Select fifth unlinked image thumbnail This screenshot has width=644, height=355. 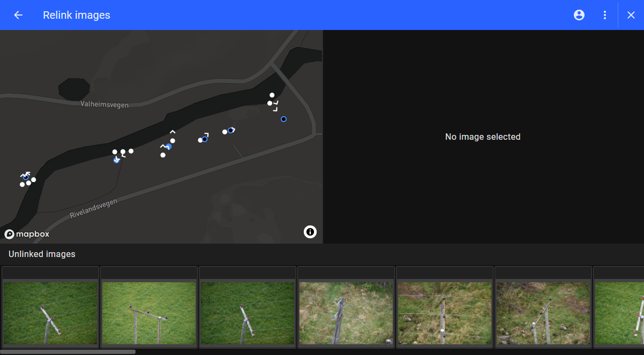(445, 313)
